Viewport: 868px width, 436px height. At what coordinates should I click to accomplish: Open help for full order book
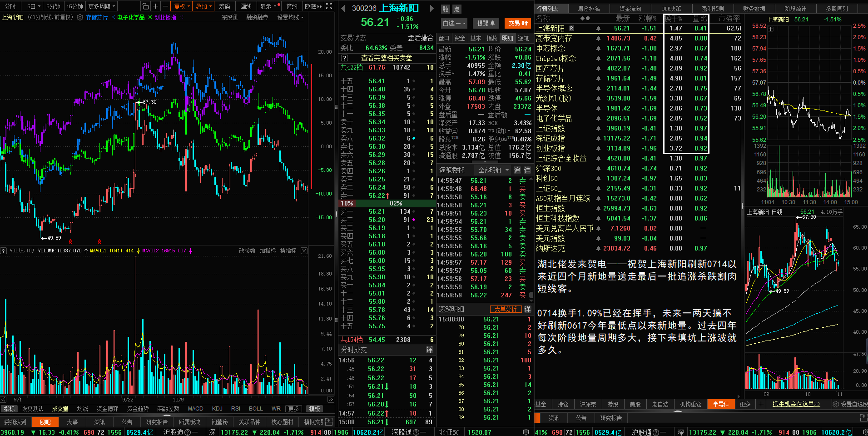pyautogui.click(x=345, y=58)
